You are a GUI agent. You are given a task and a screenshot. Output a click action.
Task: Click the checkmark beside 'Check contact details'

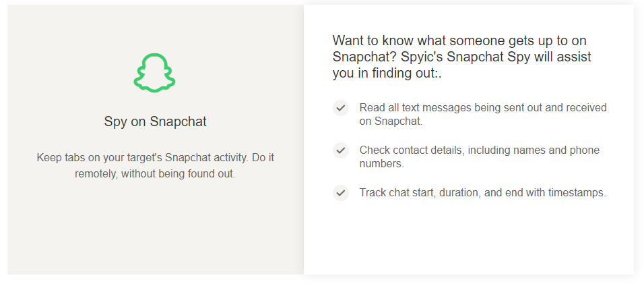tap(340, 150)
